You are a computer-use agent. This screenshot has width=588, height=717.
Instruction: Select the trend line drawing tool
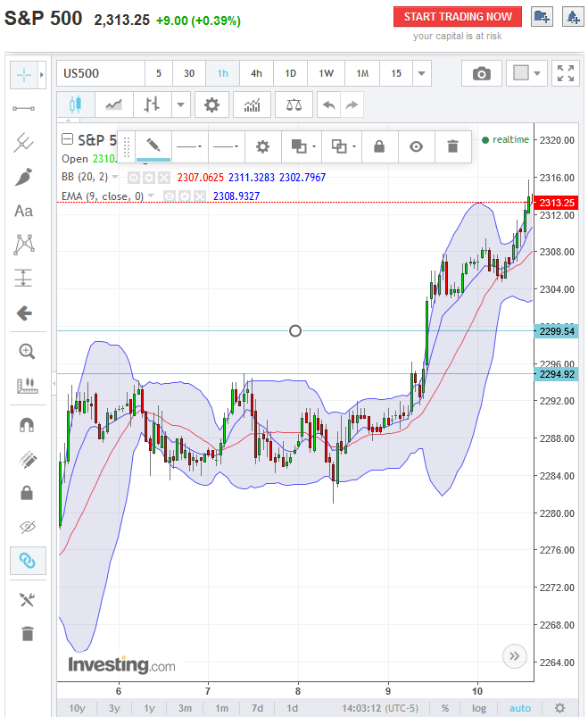pyautogui.click(x=24, y=108)
